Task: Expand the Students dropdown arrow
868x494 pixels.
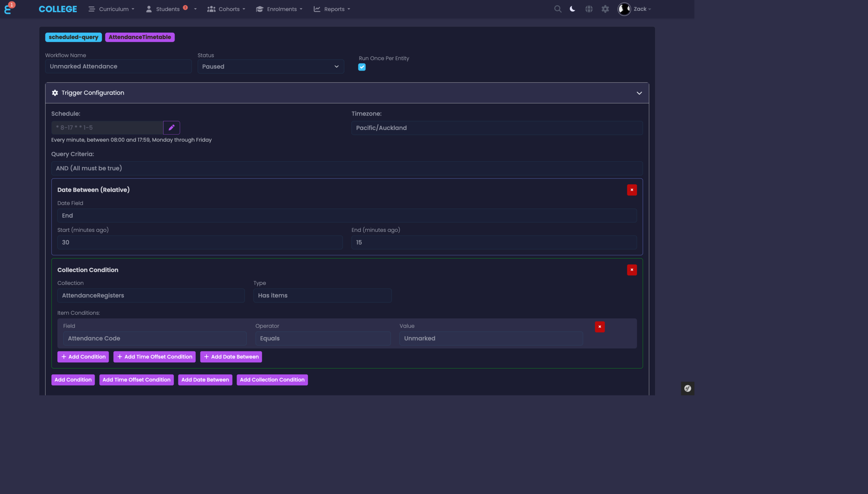Action: (195, 9)
